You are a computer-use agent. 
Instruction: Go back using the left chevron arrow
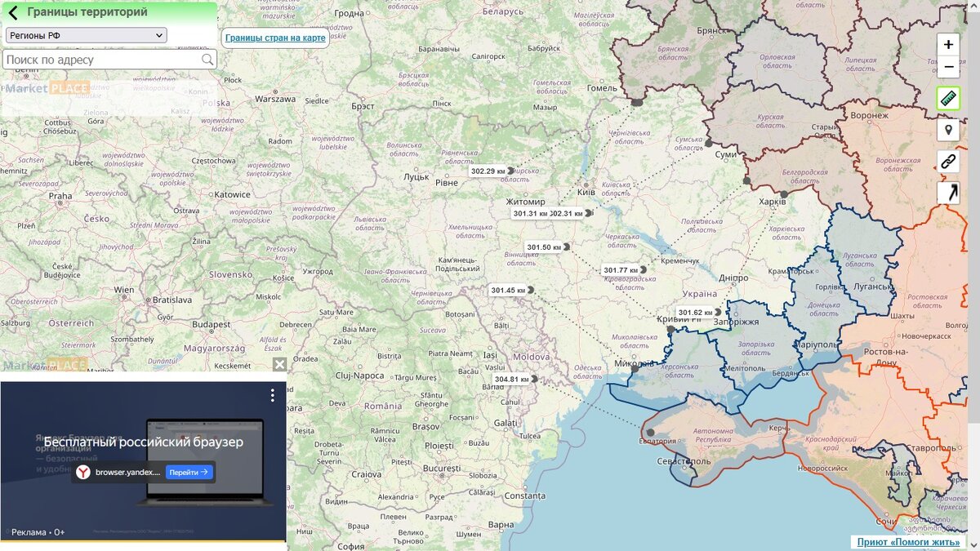click(13, 13)
